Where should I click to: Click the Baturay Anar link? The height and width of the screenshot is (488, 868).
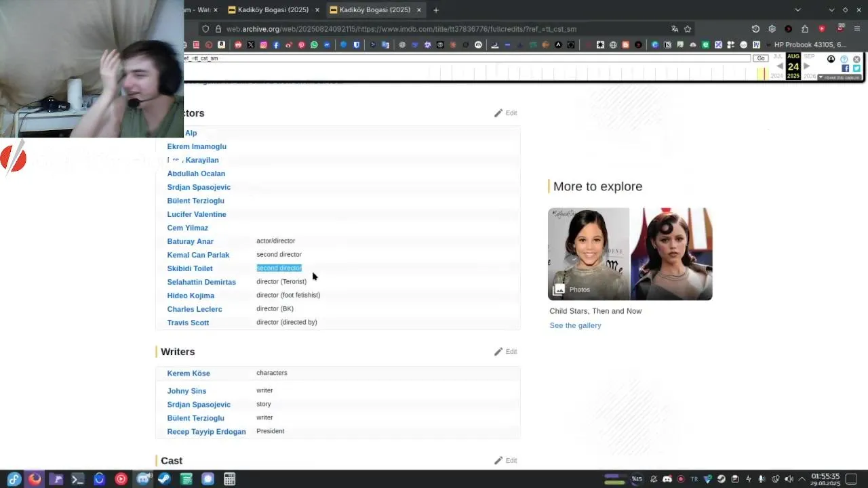coord(191,241)
